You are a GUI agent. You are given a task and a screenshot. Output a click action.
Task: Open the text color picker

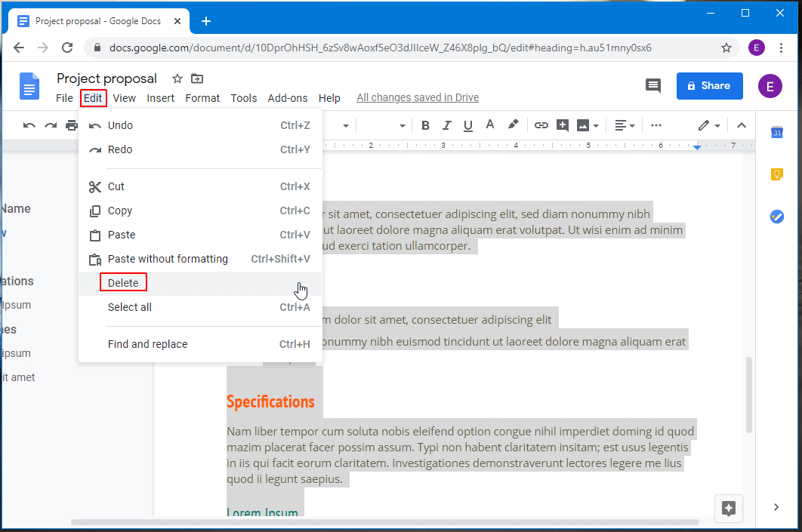point(489,125)
